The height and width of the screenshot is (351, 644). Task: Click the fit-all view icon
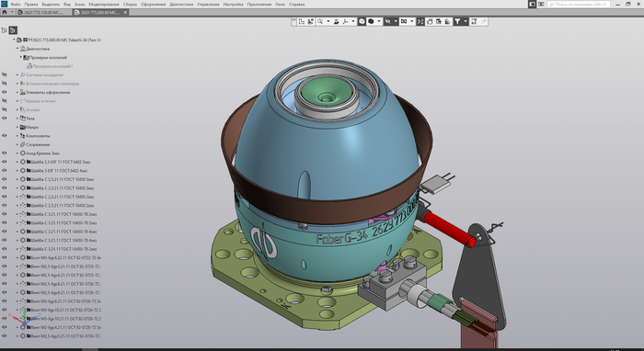click(420, 22)
